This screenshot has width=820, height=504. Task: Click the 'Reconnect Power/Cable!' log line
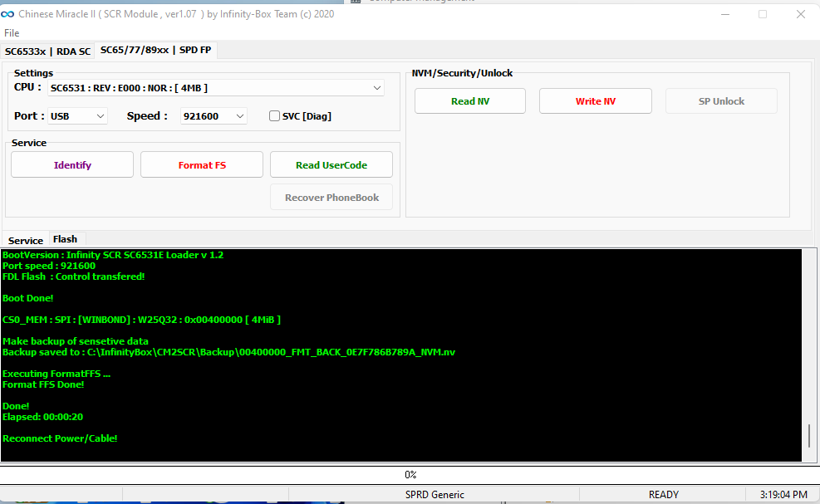coord(60,438)
